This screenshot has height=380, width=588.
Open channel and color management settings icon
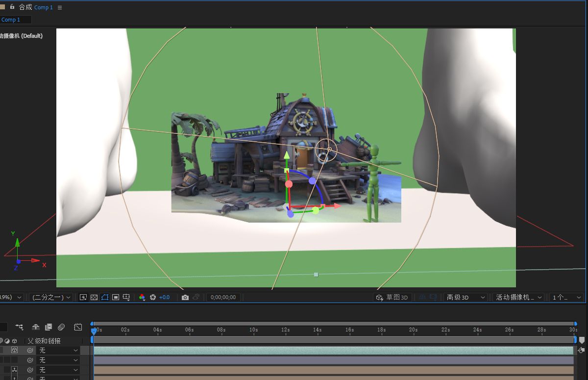coord(142,297)
